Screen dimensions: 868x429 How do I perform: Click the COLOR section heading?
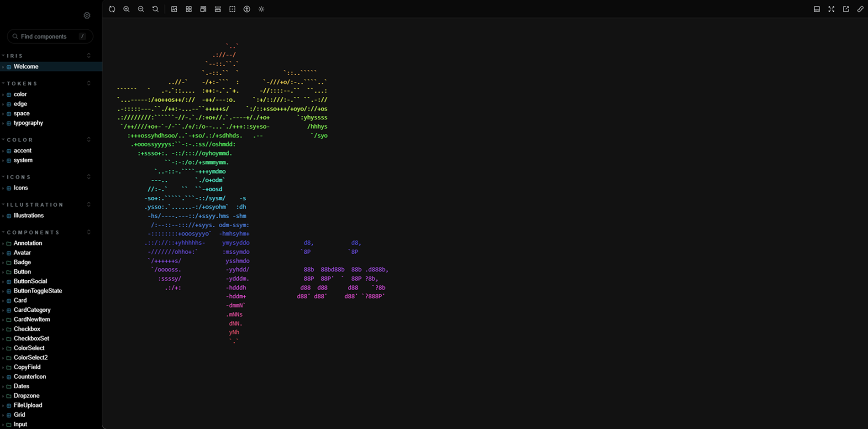tap(20, 140)
